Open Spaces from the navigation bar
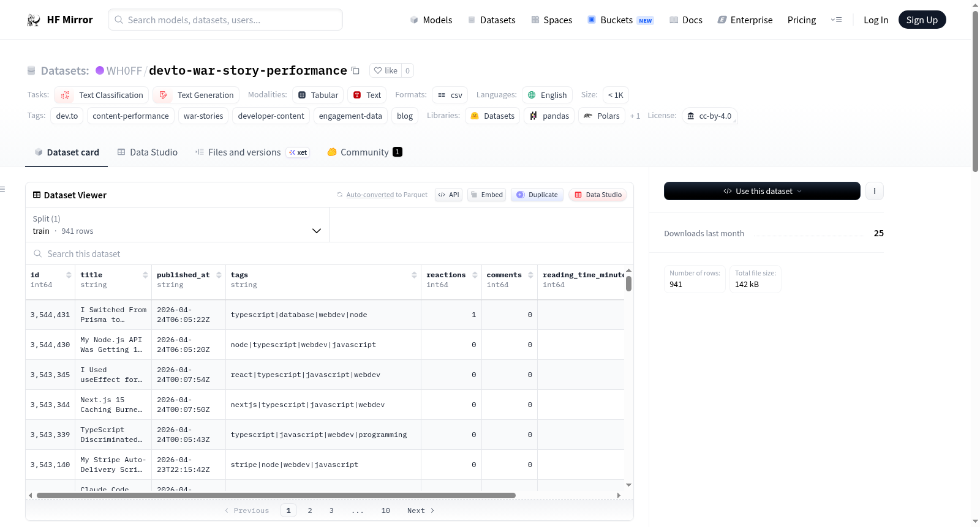Image resolution: width=980 pixels, height=527 pixels. [552, 20]
